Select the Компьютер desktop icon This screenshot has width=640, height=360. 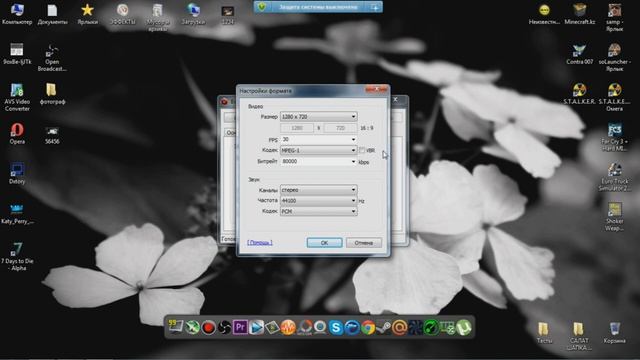(x=17, y=13)
